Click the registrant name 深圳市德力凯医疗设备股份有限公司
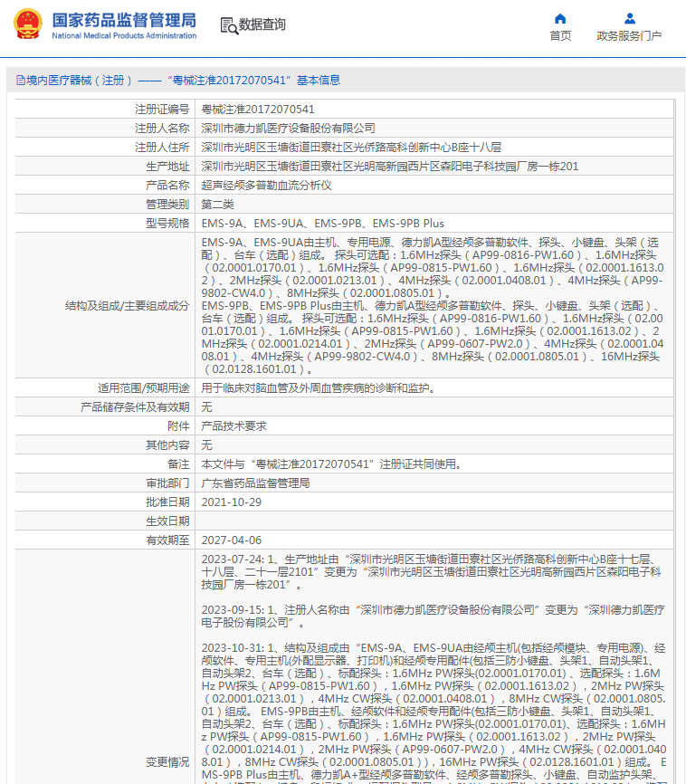686x784 pixels. point(289,129)
